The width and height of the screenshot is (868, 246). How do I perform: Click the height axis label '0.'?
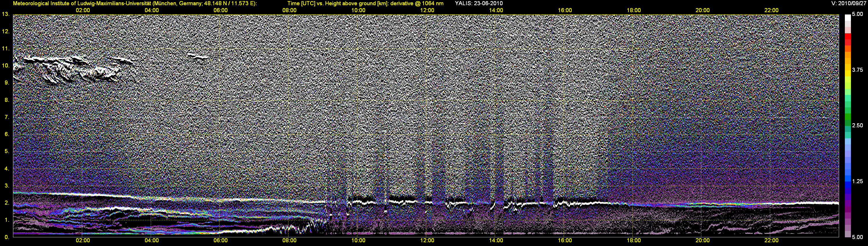[7, 237]
